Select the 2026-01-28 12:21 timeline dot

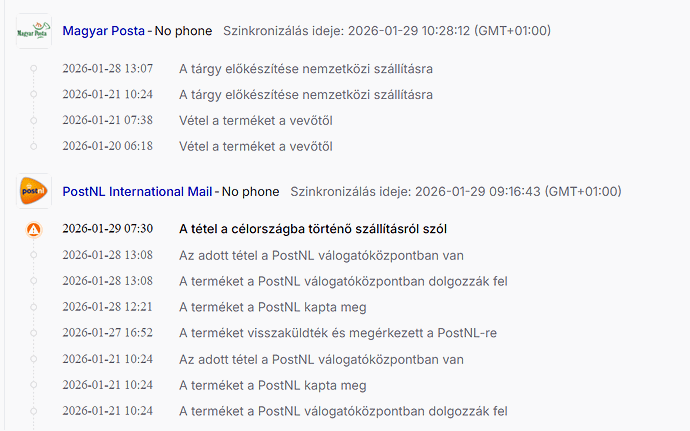pyautogui.click(x=34, y=307)
